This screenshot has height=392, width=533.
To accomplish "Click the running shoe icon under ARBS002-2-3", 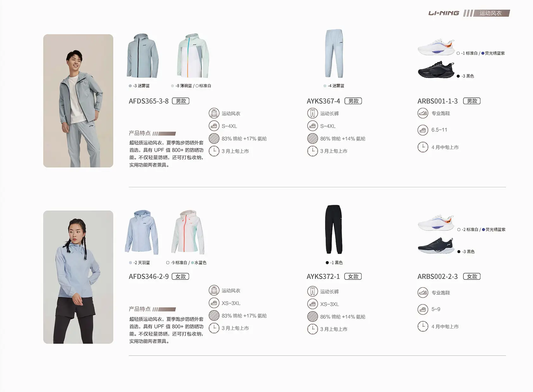I will click(x=423, y=292).
